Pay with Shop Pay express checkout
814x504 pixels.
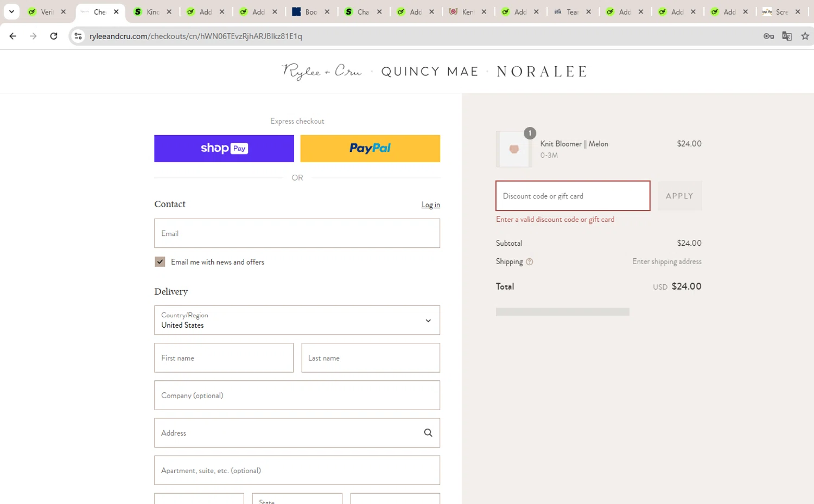click(x=224, y=148)
